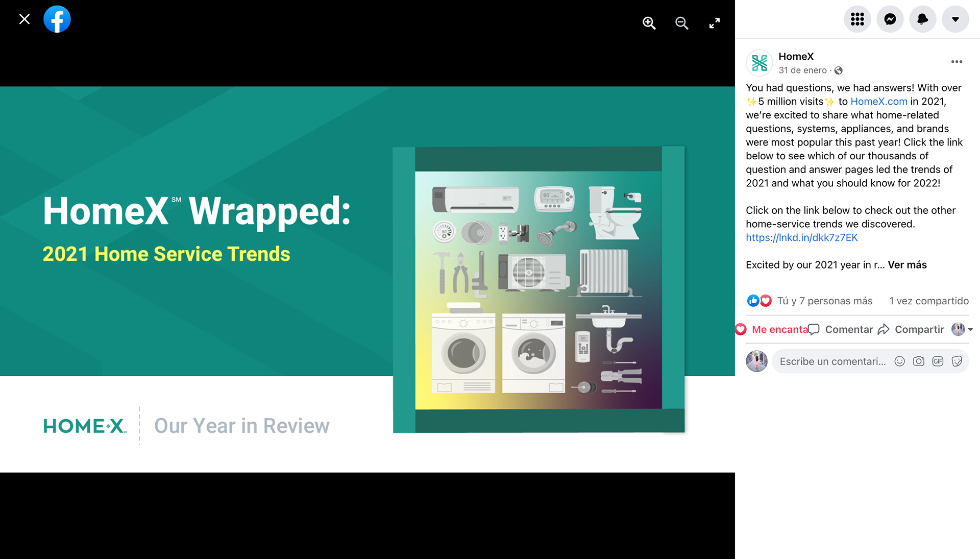
Task: Open Messenger chats
Action: tap(890, 19)
